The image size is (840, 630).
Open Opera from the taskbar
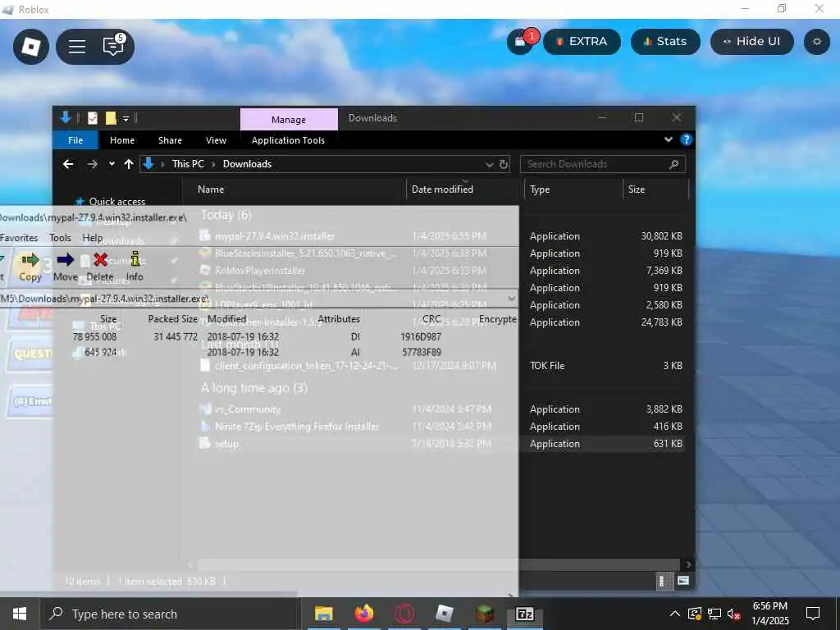[x=404, y=614]
